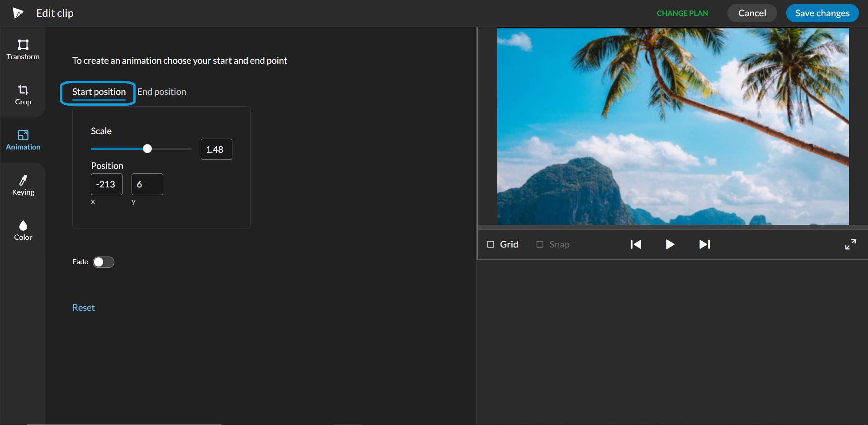The image size is (868, 425).
Task: Skip to the clip end
Action: pos(704,244)
